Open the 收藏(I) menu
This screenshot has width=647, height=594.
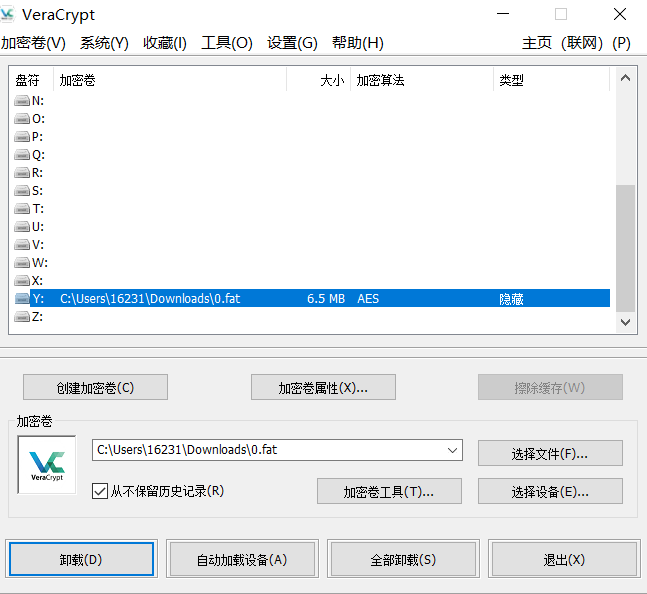[165, 43]
